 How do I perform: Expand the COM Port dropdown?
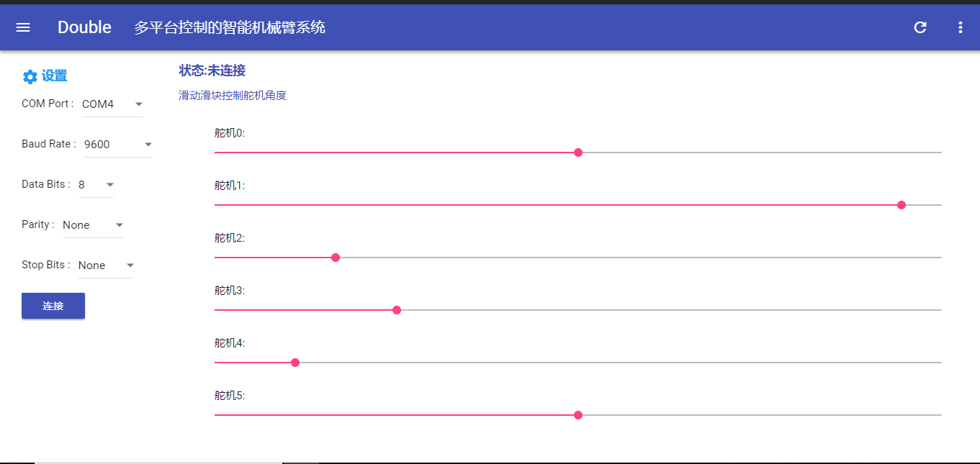coord(112,104)
